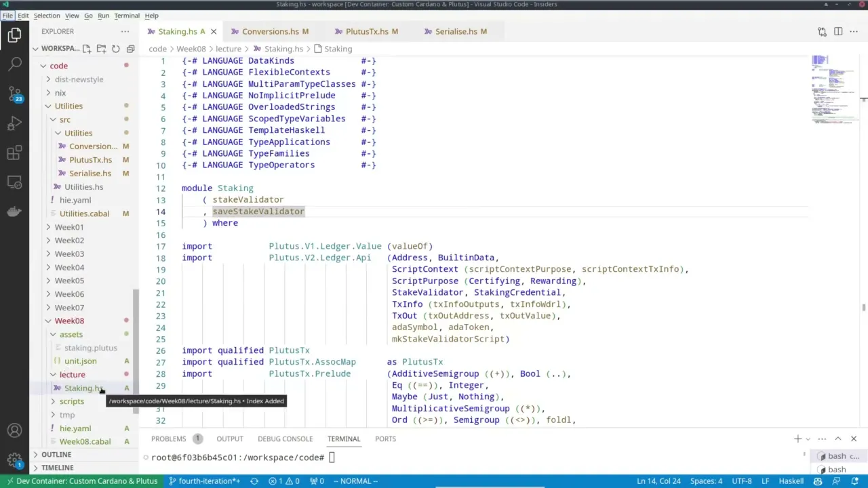Image resolution: width=868 pixels, height=488 pixels.
Task: Open the Docker view in activity bar
Action: 14,211
